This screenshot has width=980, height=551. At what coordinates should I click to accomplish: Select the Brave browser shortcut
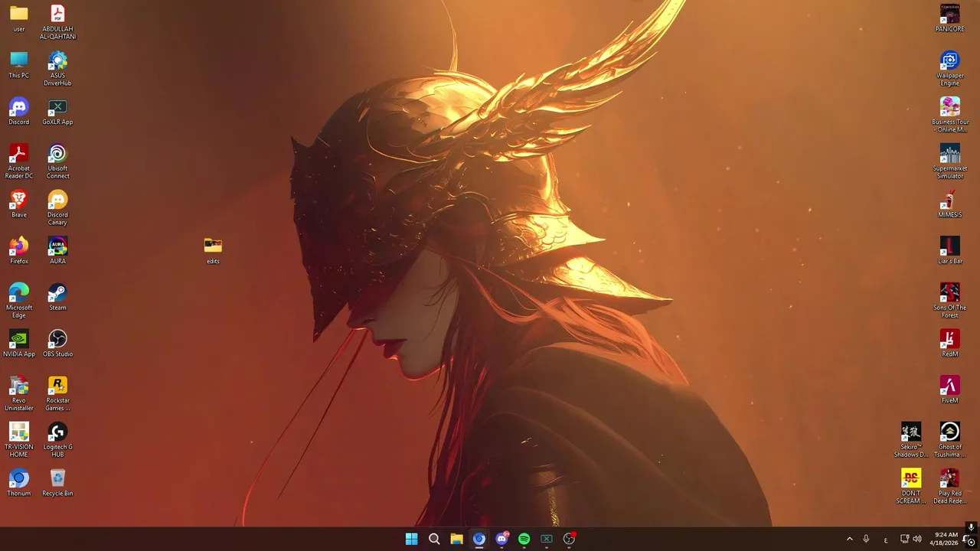click(19, 204)
